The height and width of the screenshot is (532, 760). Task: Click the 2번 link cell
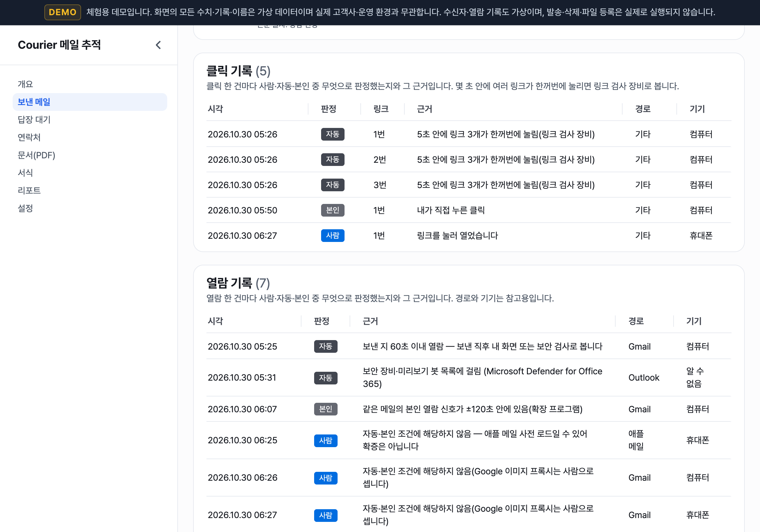point(380,160)
